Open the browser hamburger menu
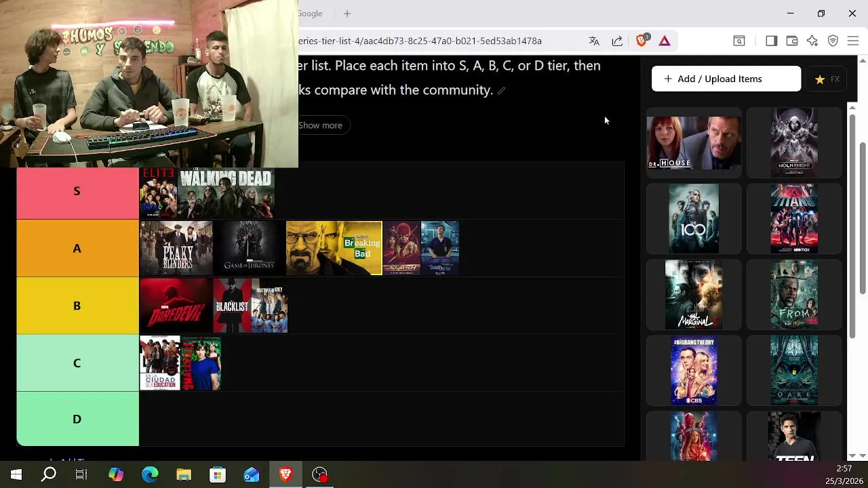Screen dimensions: 868x488 coord(853,41)
